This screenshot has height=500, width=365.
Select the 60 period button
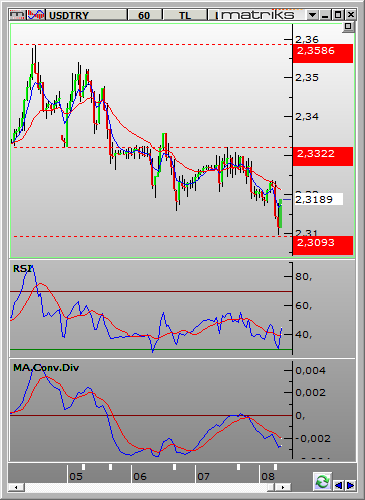pyautogui.click(x=144, y=15)
